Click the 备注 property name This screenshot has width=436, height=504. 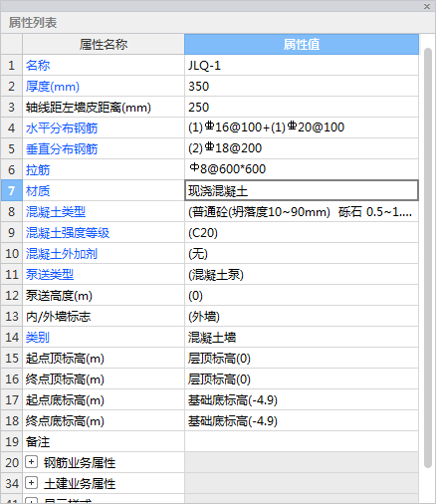pyautogui.click(x=38, y=442)
